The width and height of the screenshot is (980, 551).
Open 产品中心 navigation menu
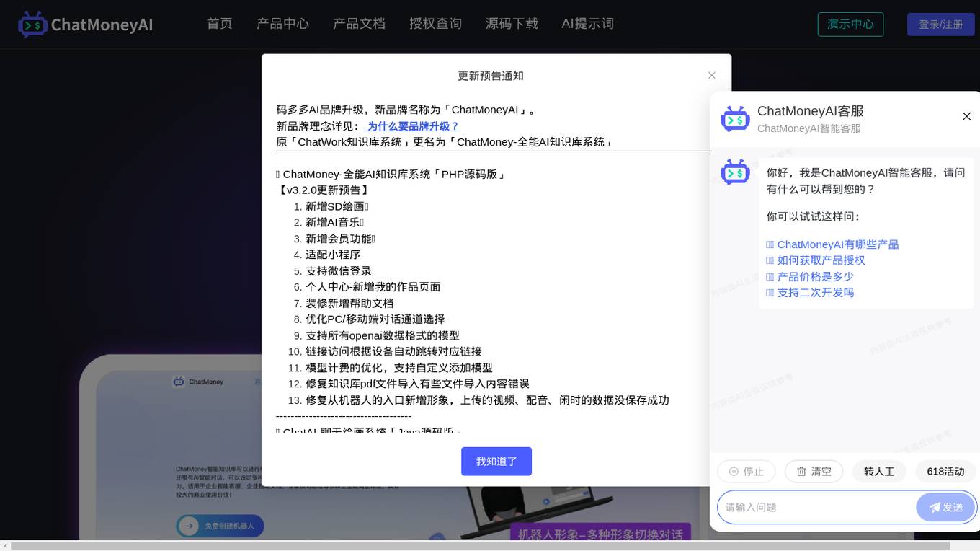(x=282, y=24)
